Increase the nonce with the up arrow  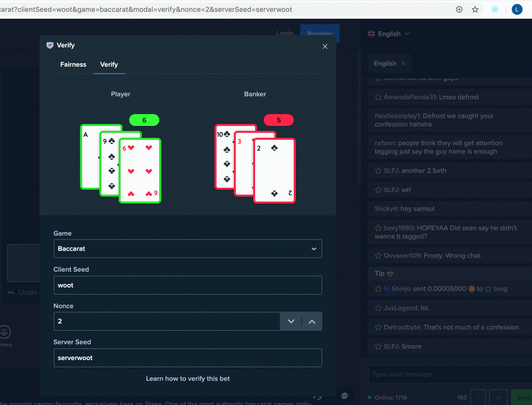(x=312, y=322)
